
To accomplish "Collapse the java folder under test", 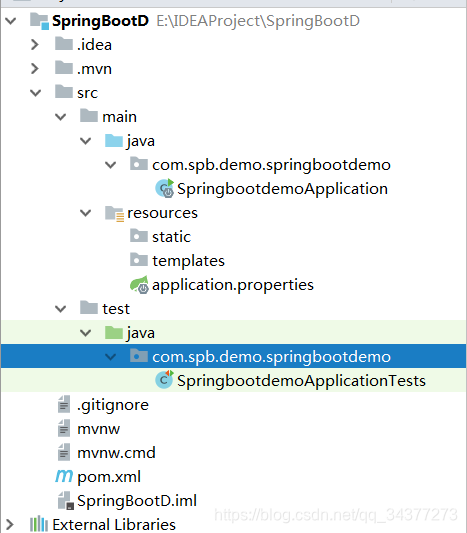I will click(85, 333).
